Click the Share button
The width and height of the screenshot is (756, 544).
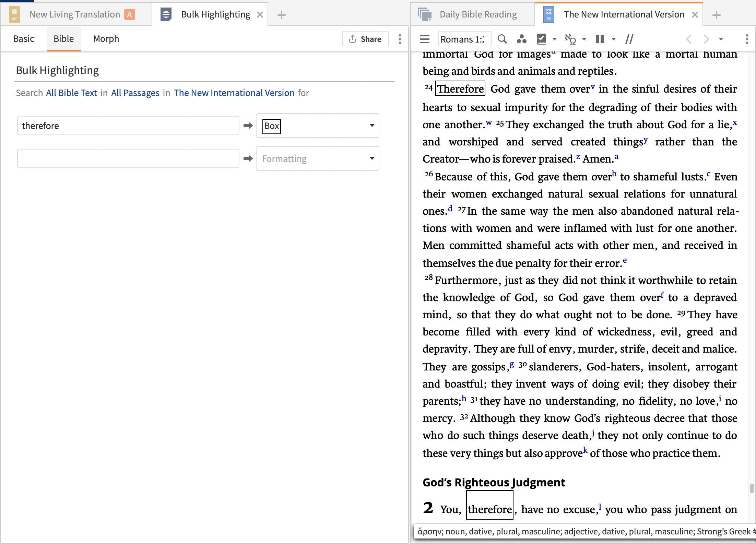365,39
